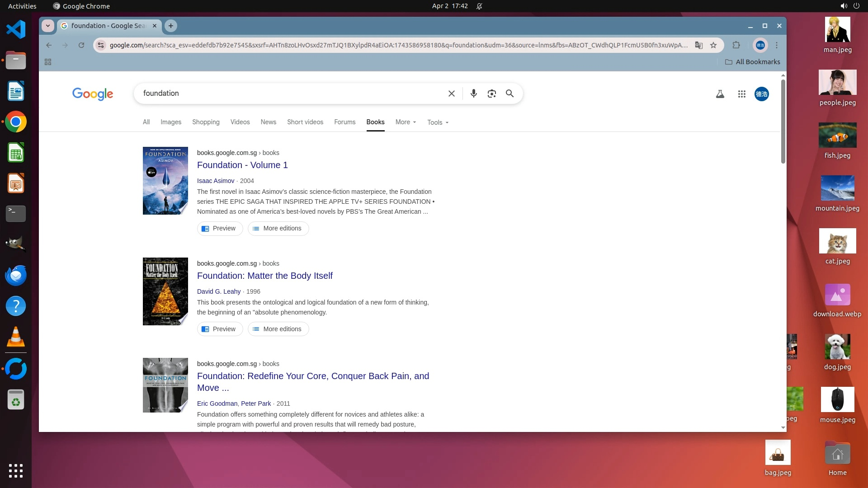Image resolution: width=868 pixels, height=488 pixels.
Task: Open Google Lens image search
Action: click(x=491, y=94)
